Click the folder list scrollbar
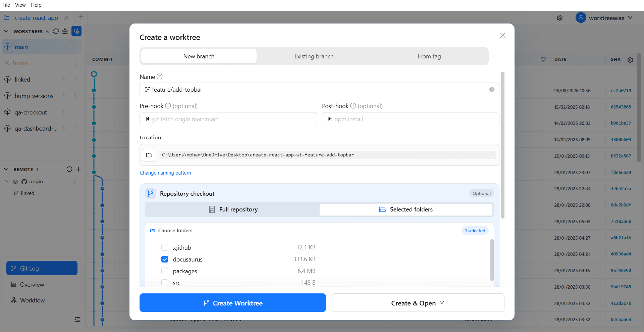The width and height of the screenshot is (644, 332). (x=492, y=260)
